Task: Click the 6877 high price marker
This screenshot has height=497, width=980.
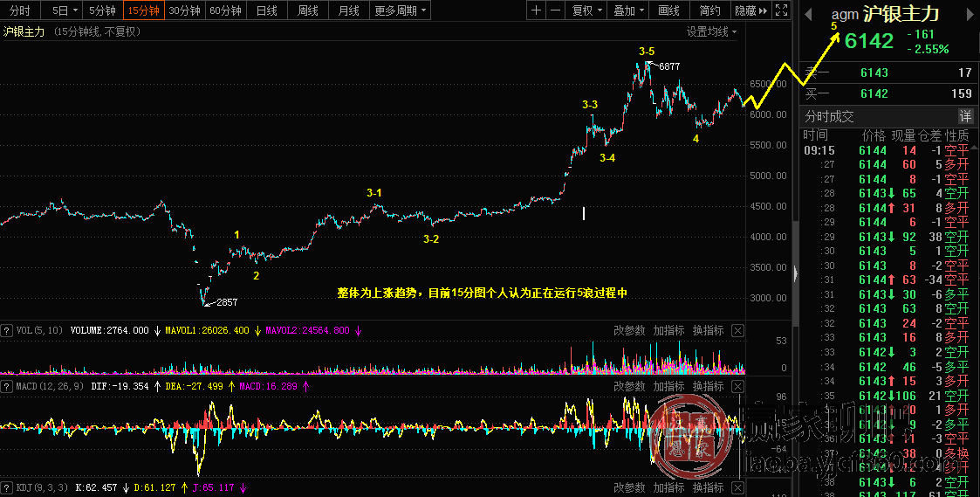Action: 669,66
